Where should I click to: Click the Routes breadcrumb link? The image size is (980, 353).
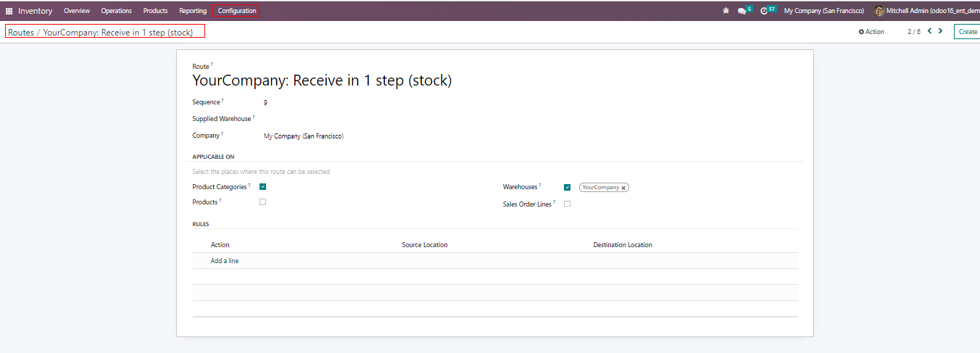coord(21,33)
